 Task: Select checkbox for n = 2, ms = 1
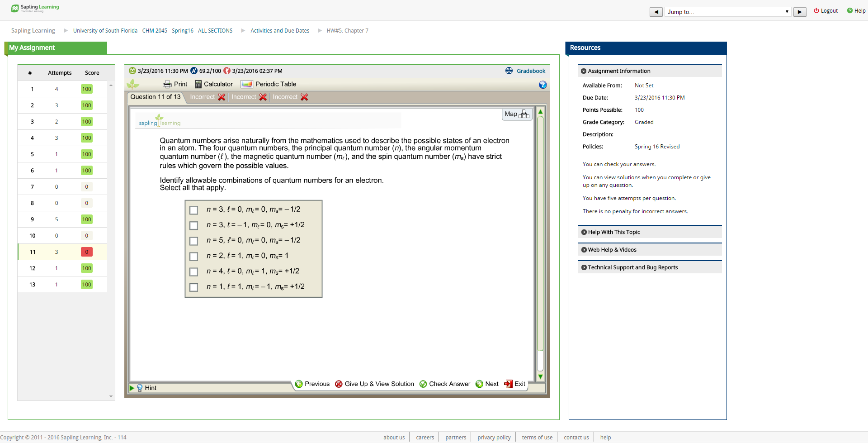click(194, 256)
